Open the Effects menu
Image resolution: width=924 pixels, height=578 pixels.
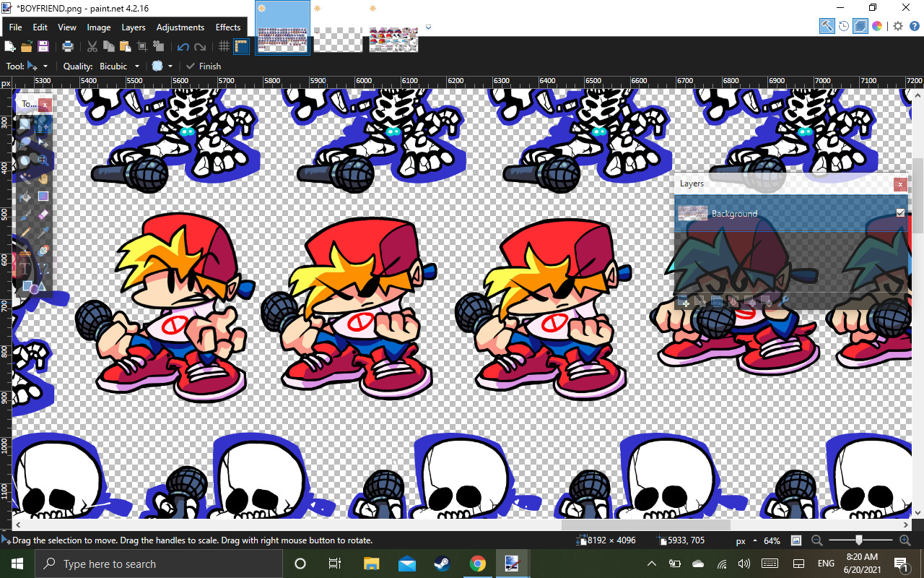[x=227, y=27]
